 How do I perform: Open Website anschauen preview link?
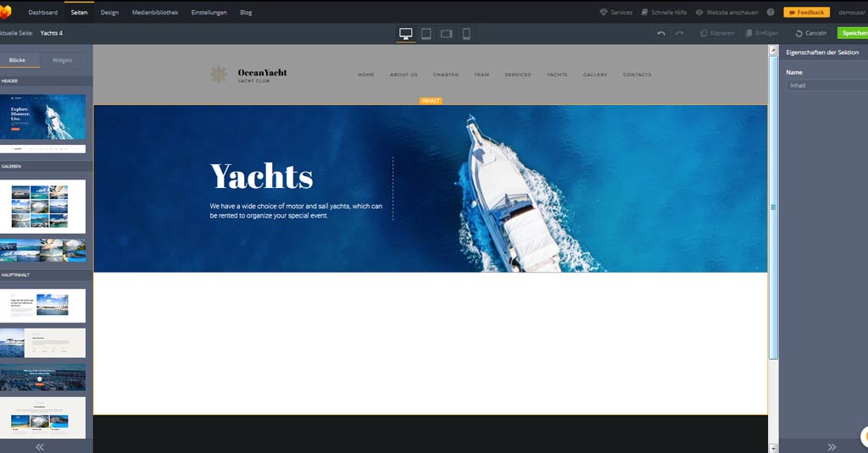pos(726,13)
